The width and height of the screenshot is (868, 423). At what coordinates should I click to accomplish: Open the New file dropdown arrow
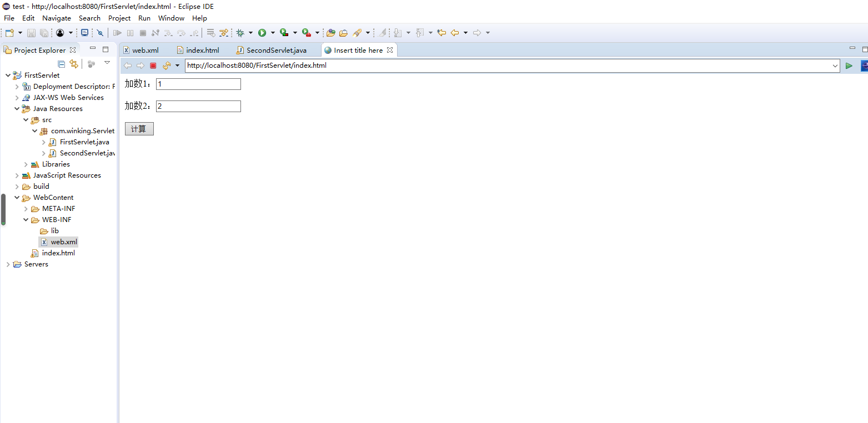click(x=20, y=33)
